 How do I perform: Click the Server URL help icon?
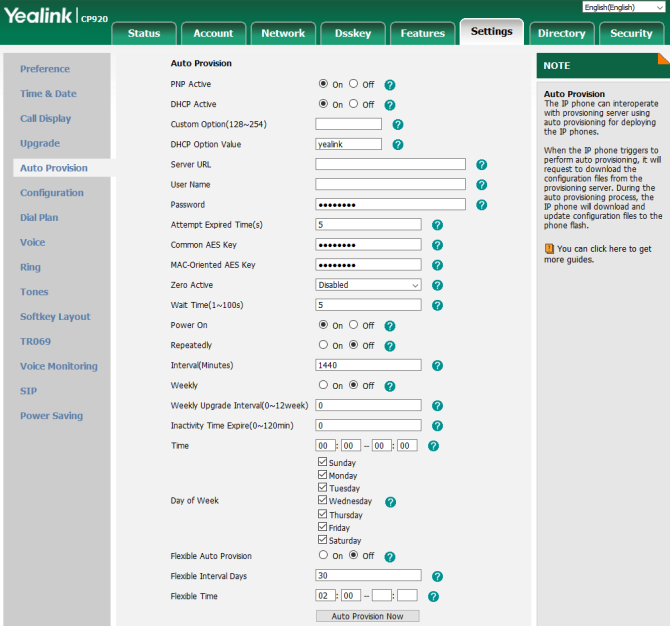[482, 165]
